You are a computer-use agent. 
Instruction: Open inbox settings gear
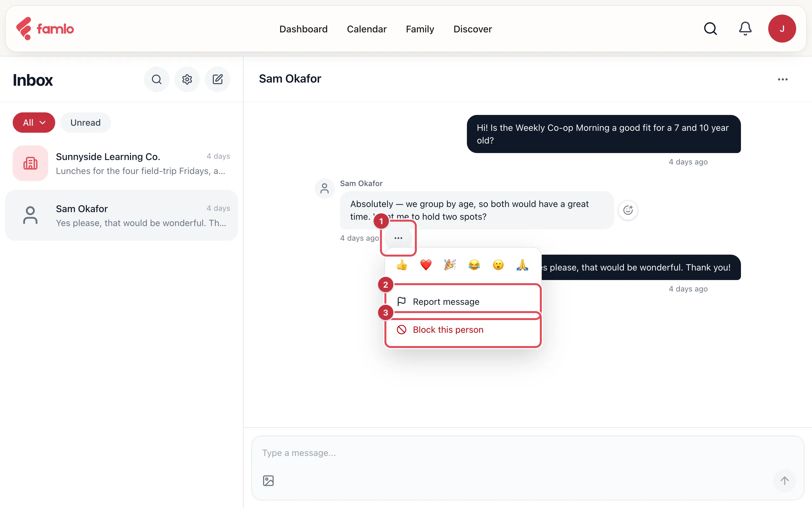[187, 79]
